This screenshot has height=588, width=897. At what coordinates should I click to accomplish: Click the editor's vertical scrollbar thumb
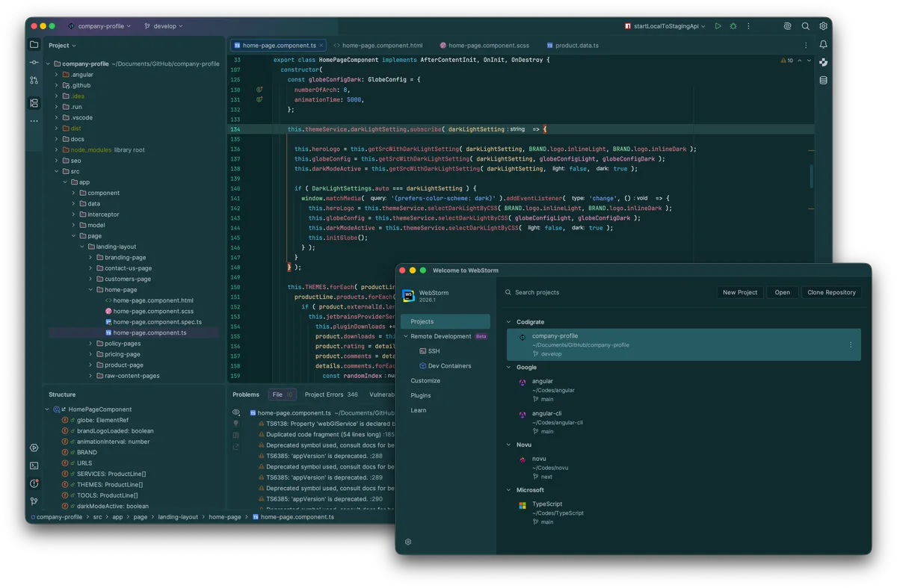click(x=811, y=176)
